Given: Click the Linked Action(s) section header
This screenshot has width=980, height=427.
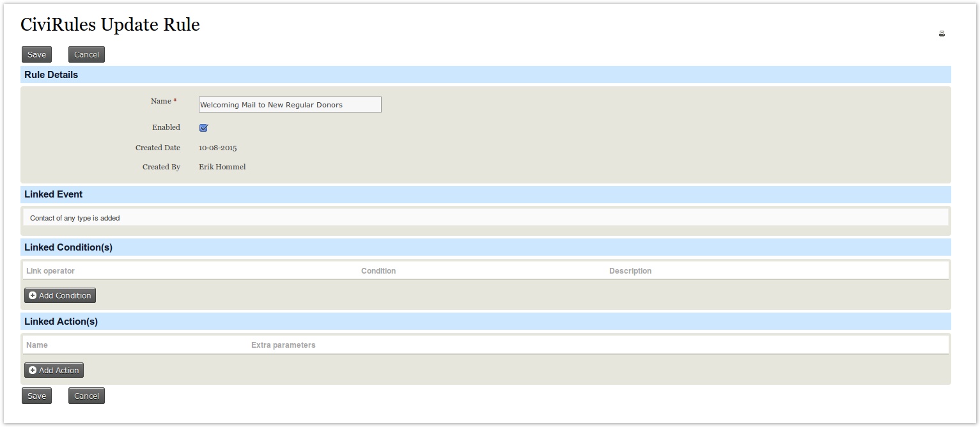Looking at the screenshot, I should (61, 322).
